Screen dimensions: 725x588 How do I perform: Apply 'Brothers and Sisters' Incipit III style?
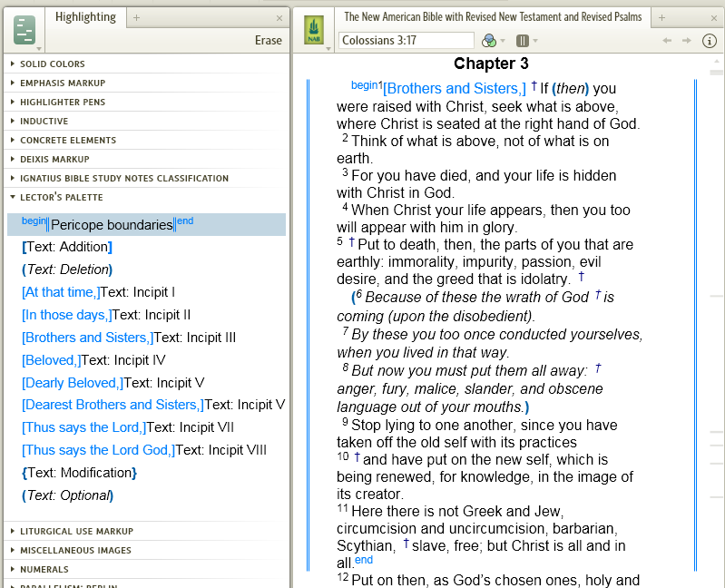pos(129,338)
